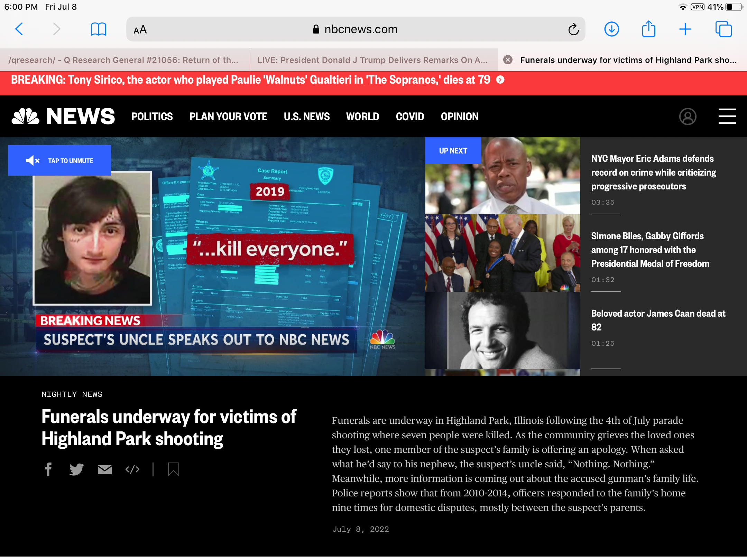Show the tab overview icon

(x=723, y=29)
